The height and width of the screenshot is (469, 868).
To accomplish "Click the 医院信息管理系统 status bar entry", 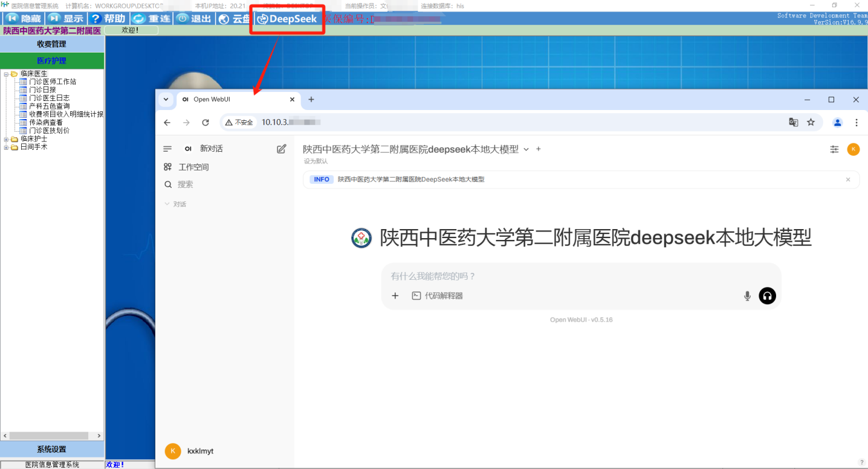I will click(x=52, y=465).
